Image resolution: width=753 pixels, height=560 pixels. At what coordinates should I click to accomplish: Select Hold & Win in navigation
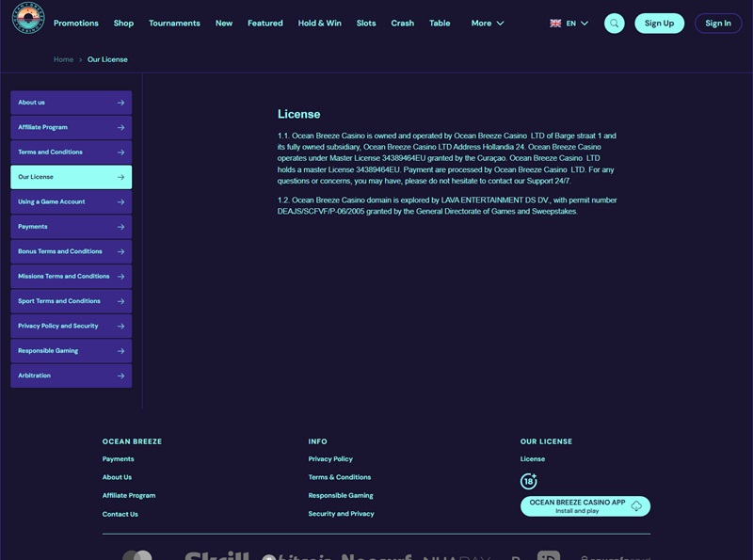coord(319,23)
